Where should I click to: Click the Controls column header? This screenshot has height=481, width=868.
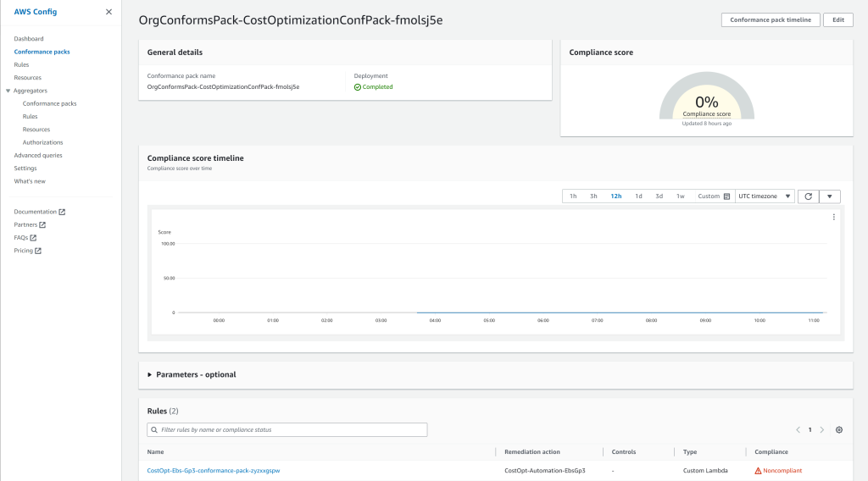click(624, 451)
